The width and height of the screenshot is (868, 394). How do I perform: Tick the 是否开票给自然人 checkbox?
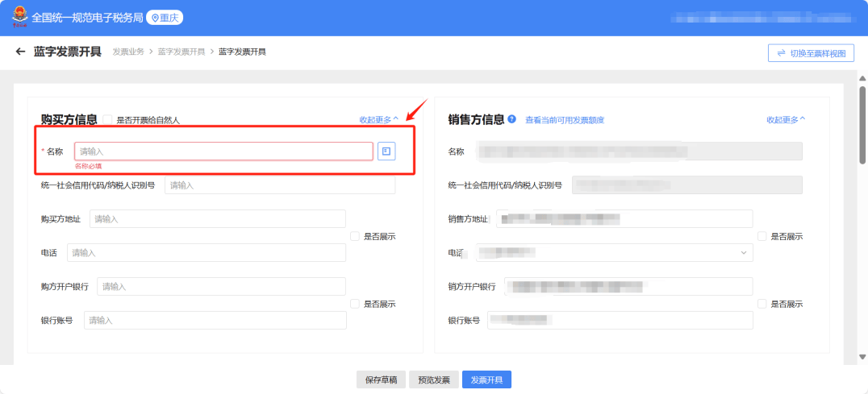(x=108, y=120)
